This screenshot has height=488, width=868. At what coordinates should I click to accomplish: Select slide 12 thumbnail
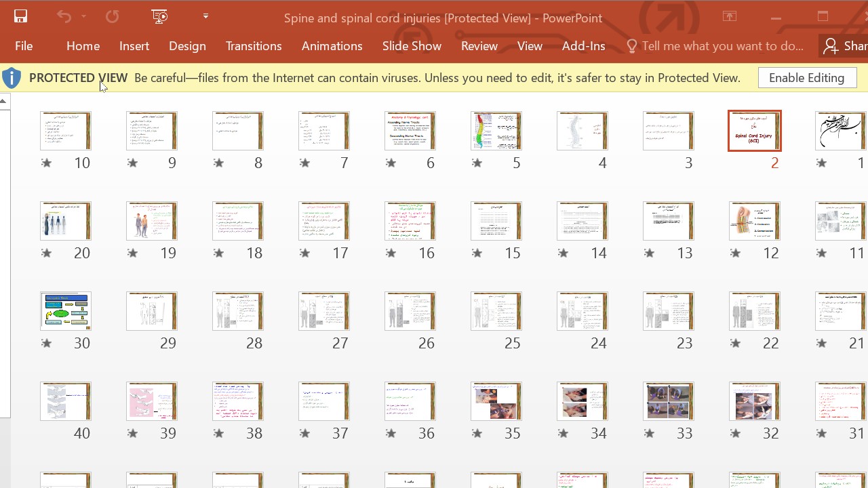[754, 221]
